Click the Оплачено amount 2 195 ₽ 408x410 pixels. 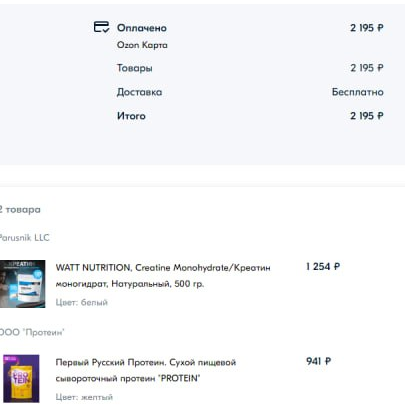[367, 28]
